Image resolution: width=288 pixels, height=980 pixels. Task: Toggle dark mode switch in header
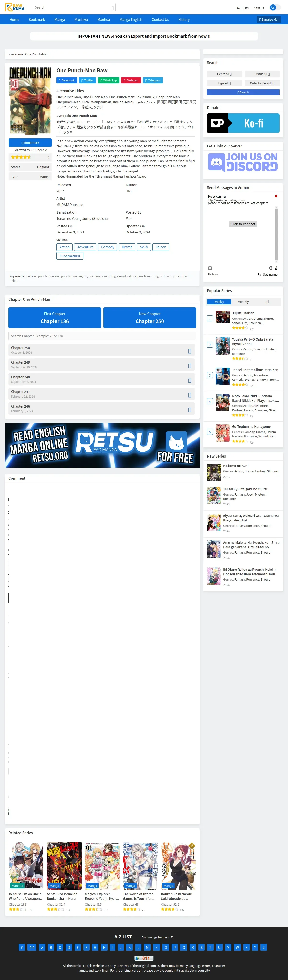point(275,7)
